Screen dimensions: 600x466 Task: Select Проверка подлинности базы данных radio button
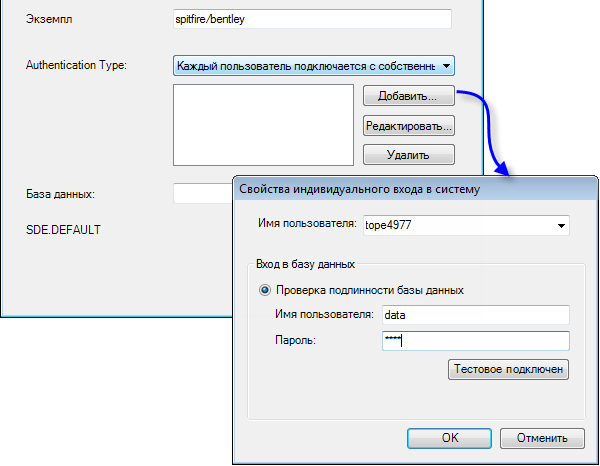265,290
